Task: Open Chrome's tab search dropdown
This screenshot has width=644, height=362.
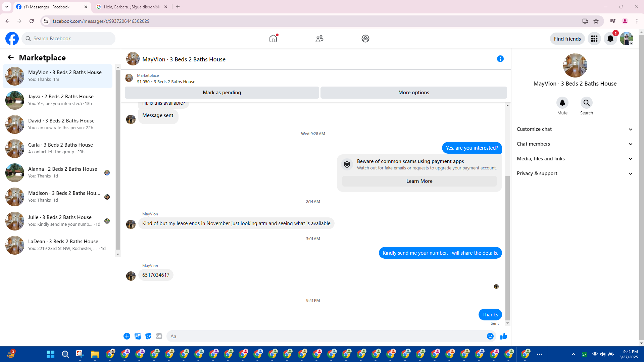Action: pyautogui.click(x=7, y=7)
